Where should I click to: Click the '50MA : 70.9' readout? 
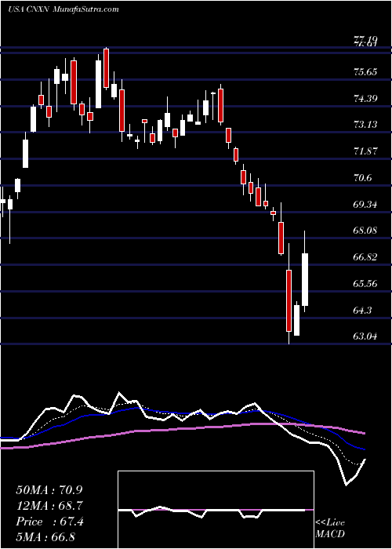(50, 490)
